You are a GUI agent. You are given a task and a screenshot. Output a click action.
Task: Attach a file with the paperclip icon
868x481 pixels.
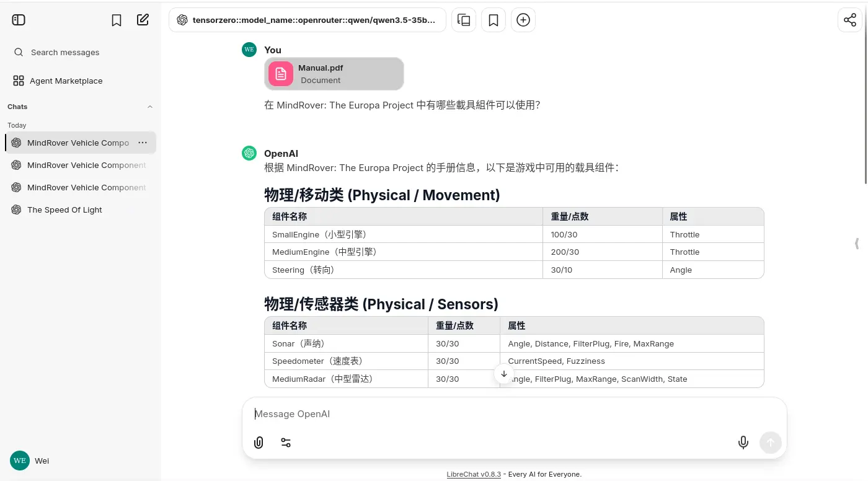(x=259, y=443)
